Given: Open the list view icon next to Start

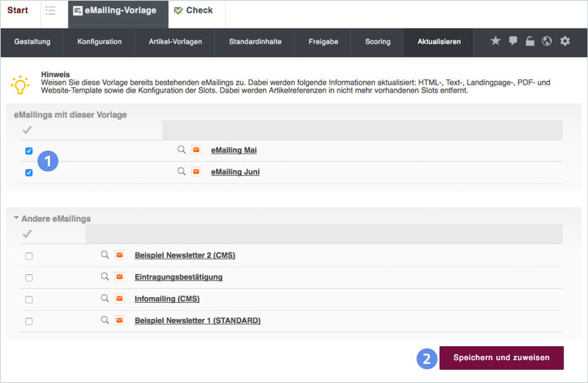Looking at the screenshot, I should tap(51, 10).
